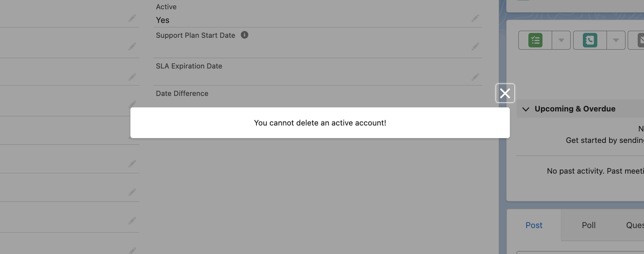Click the "You cannot delete an active account!" message
644x254 pixels.
(320, 123)
